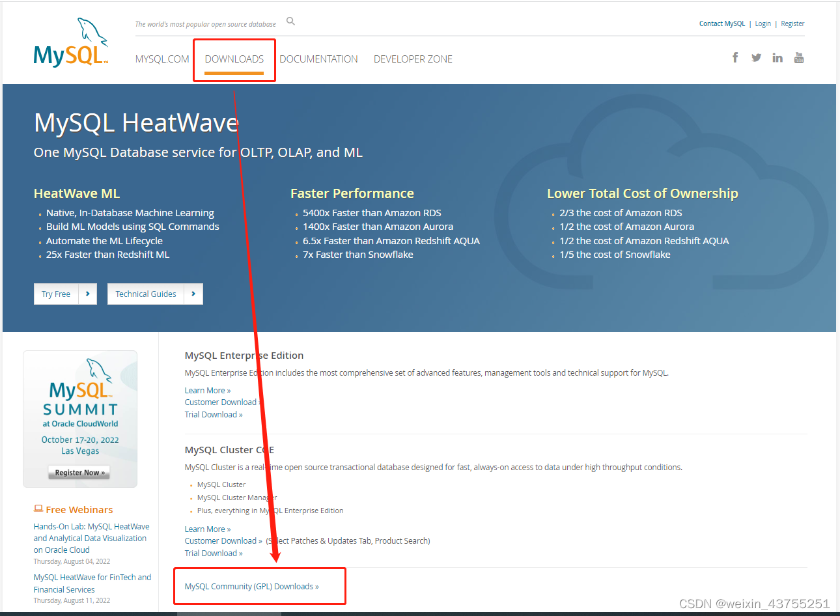The height and width of the screenshot is (616, 840).
Task: Switch to DEVELOPER ZONE tab
Action: coord(413,59)
